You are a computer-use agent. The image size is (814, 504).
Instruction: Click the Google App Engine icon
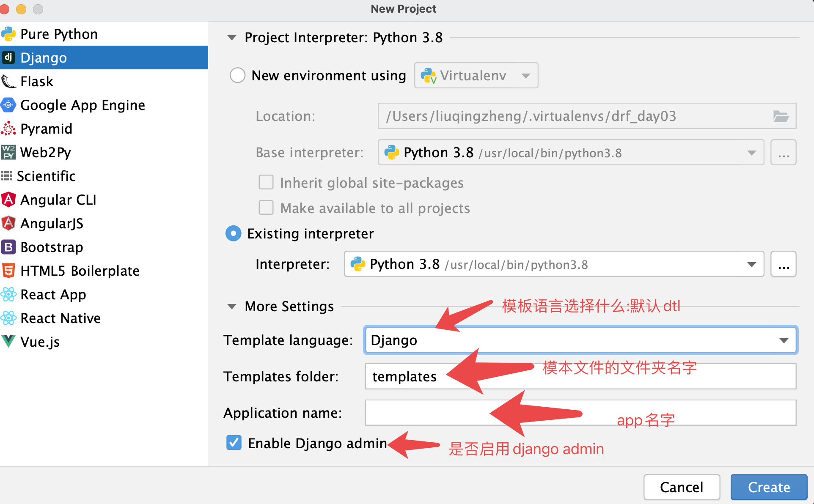coord(8,105)
